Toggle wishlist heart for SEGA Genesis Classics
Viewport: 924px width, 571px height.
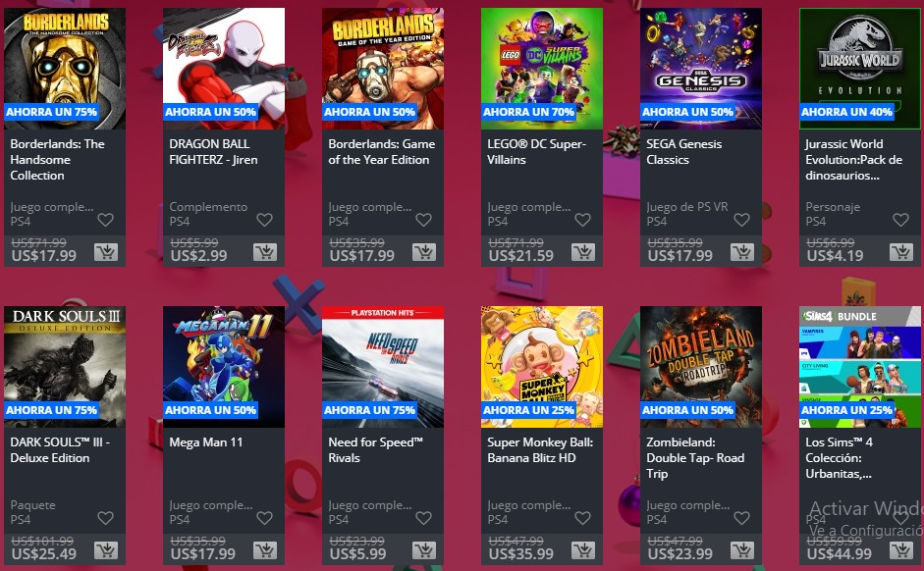coord(742,220)
